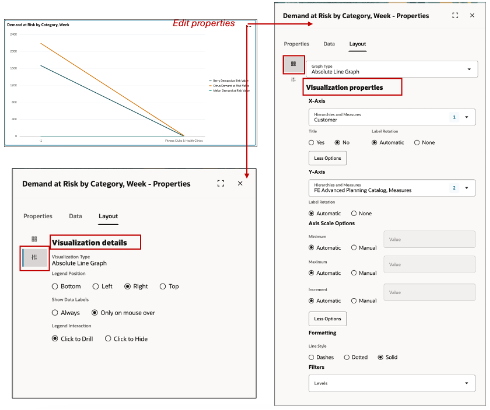Click Less Options button under X-Axis
490x410 pixels.
[327, 158]
